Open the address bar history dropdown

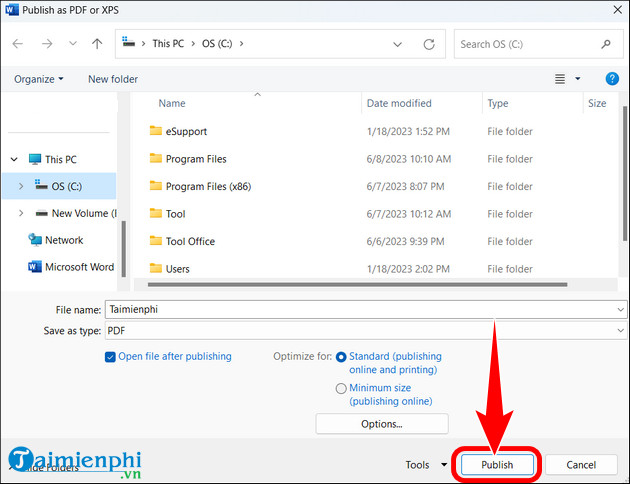pos(397,44)
